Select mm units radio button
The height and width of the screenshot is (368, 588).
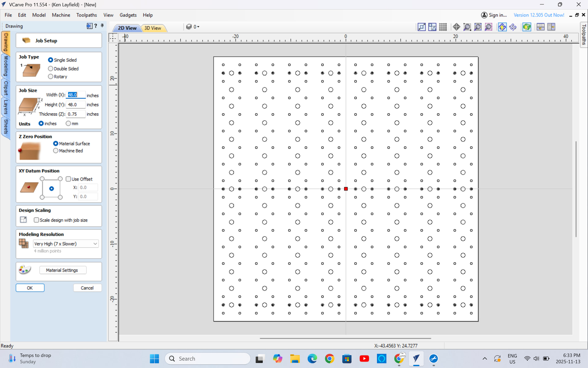[68, 124]
